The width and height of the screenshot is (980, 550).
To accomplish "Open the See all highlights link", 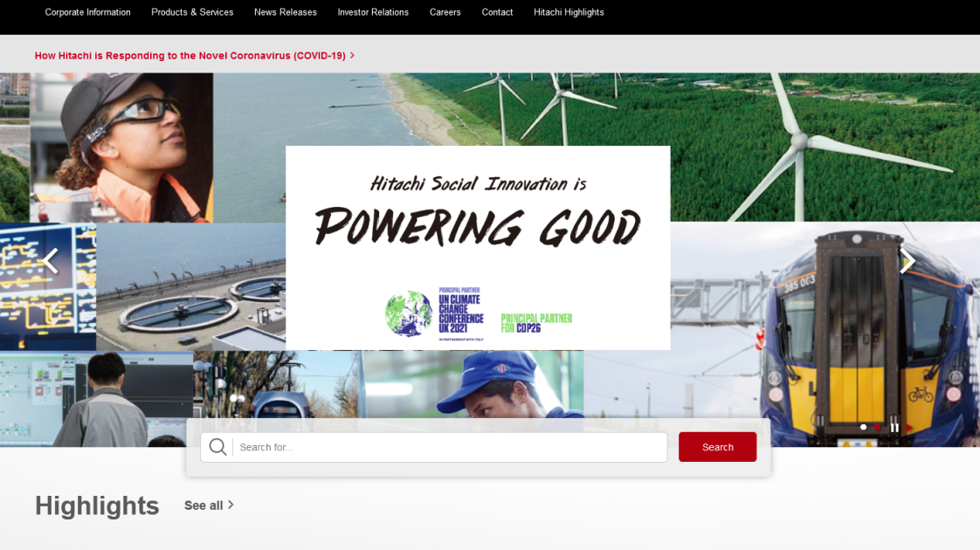I will [209, 505].
